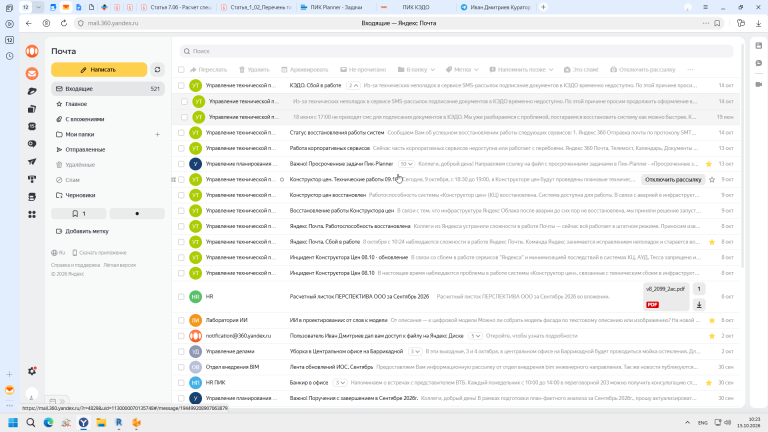The width and height of the screenshot is (768, 432).
Task: Download the Расчетный листок attachment
Action: click(699, 305)
